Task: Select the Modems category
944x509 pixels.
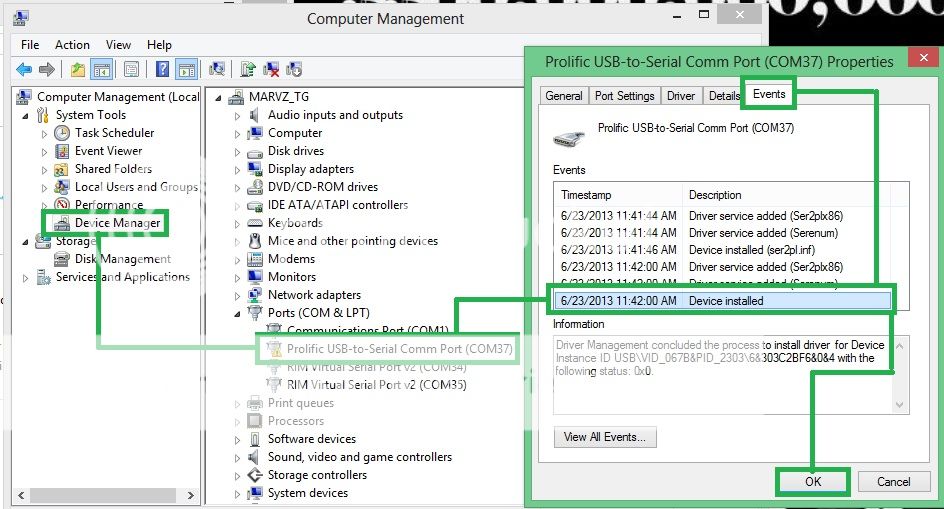Action: click(x=291, y=259)
